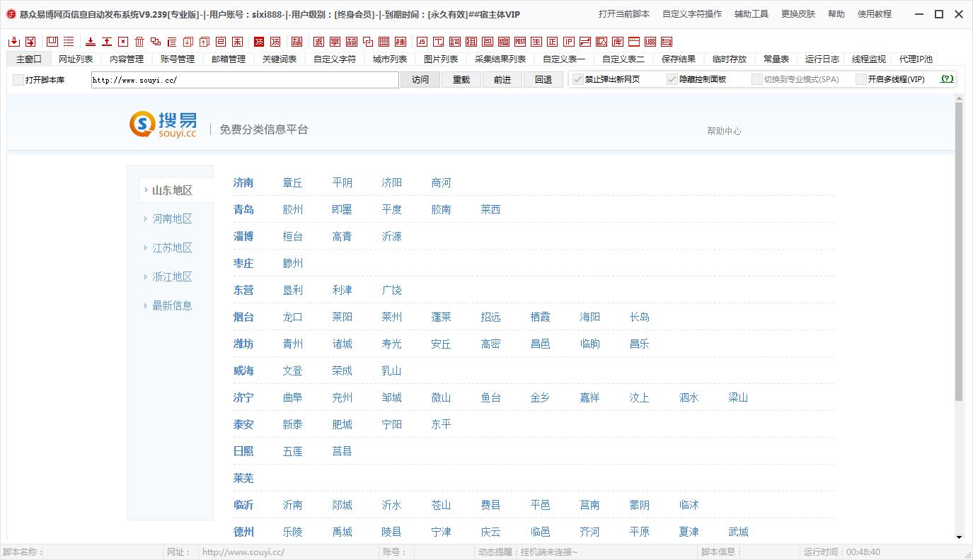Image resolution: width=973 pixels, height=560 pixels.
Task: Click the download-arrow toolbar icon
Action: tap(91, 42)
